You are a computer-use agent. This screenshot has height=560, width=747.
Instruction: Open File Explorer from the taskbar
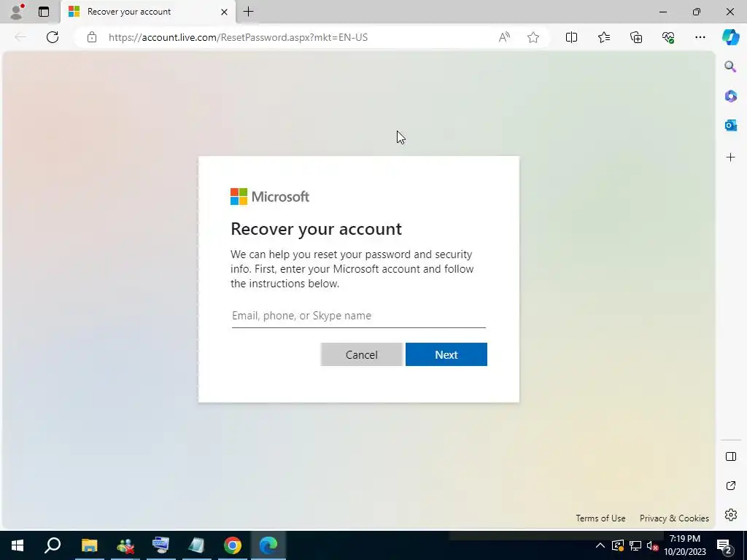89,545
